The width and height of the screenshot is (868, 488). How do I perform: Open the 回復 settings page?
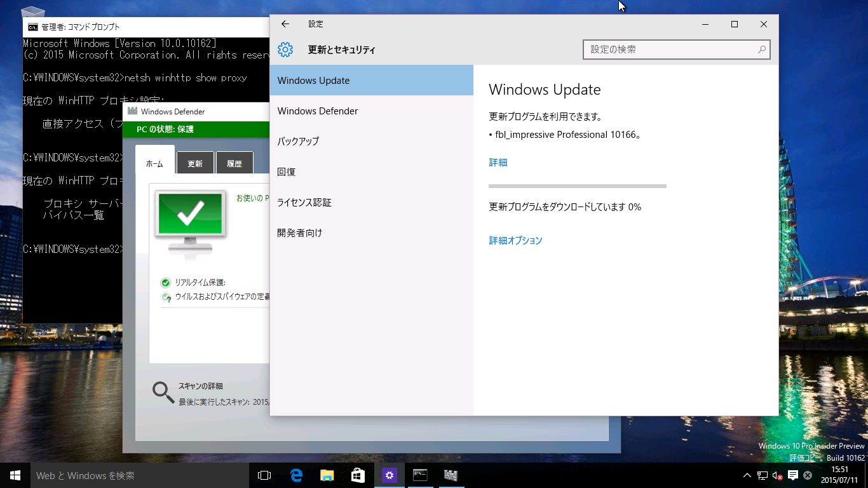pyautogui.click(x=372, y=172)
